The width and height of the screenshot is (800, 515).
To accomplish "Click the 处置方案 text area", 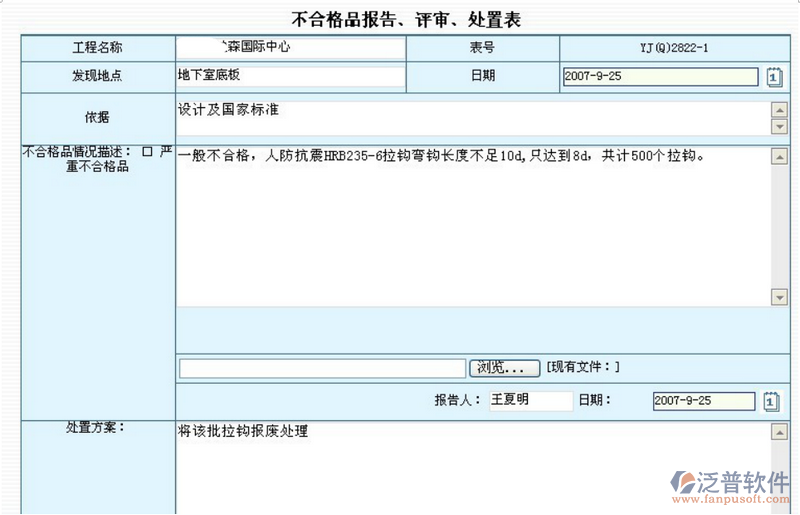I will pyautogui.click(x=473, y=468).
